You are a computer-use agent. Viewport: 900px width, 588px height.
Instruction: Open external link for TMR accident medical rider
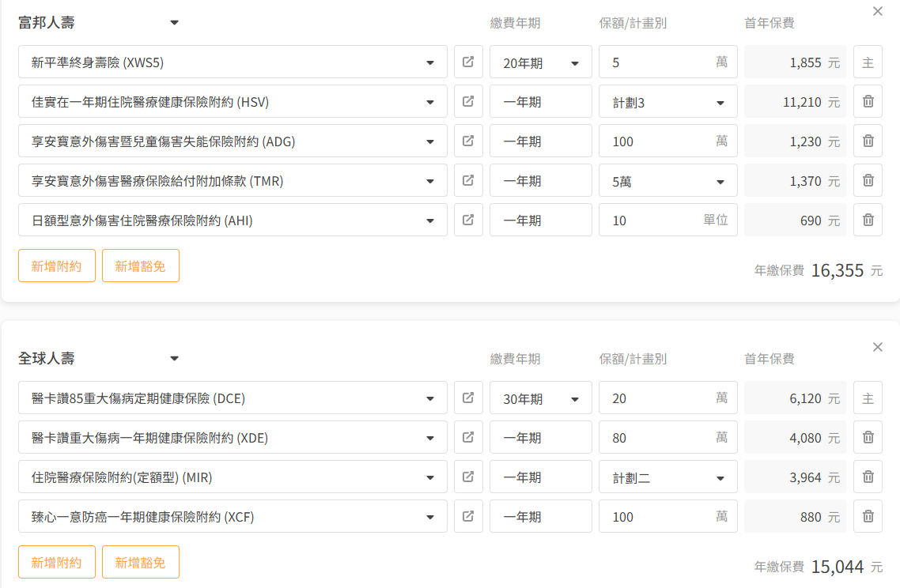point(468,180)
